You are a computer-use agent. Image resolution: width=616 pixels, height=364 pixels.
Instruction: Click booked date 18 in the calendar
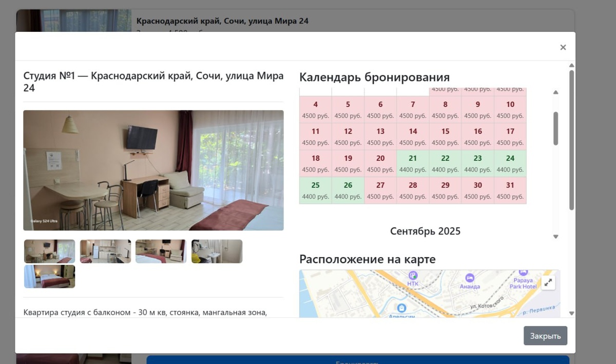coord(315,164)
